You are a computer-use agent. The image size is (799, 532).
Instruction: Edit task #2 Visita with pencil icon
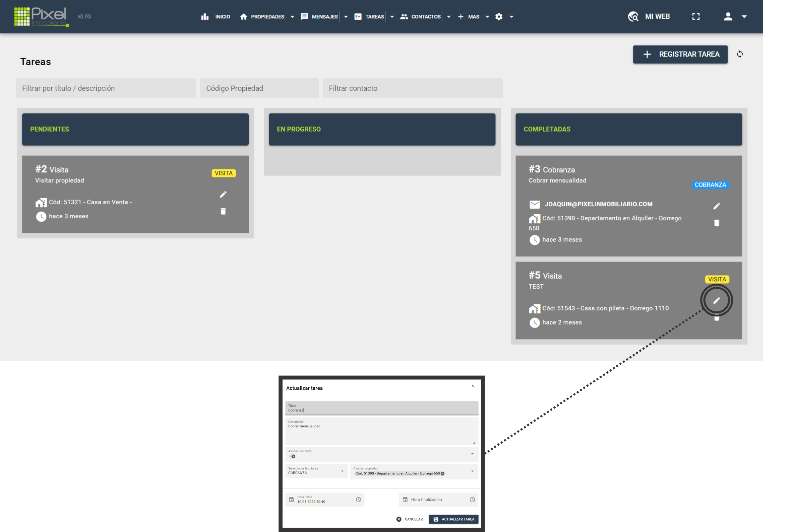(223, 195)
